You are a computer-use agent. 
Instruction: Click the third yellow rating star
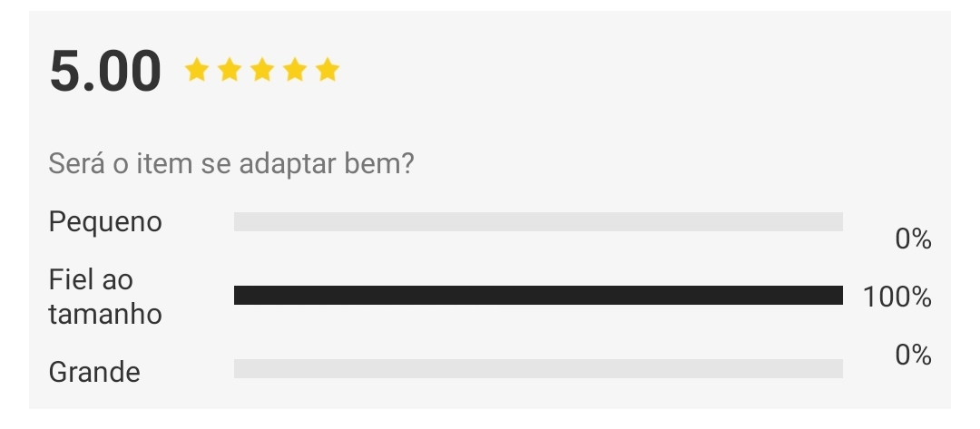(262, 69)
